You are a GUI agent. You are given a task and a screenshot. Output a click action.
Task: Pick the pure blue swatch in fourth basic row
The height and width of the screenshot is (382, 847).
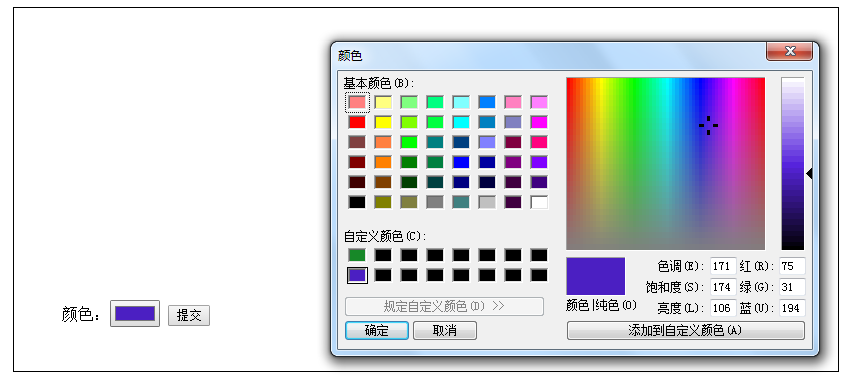pyautogui.click(x=461, y=162)
